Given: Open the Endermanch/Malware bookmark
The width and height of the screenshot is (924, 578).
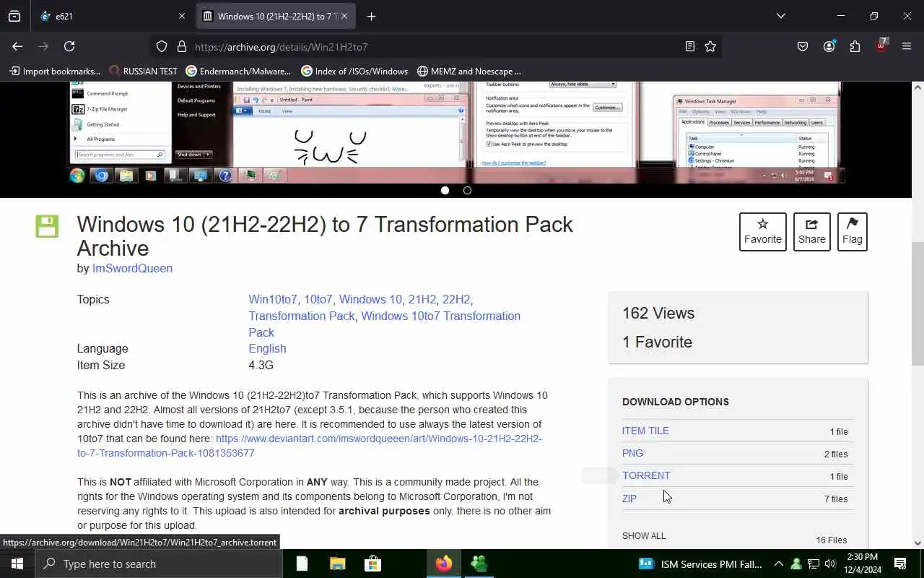Looking at the screenshot, I should click(x=238, y=71).
